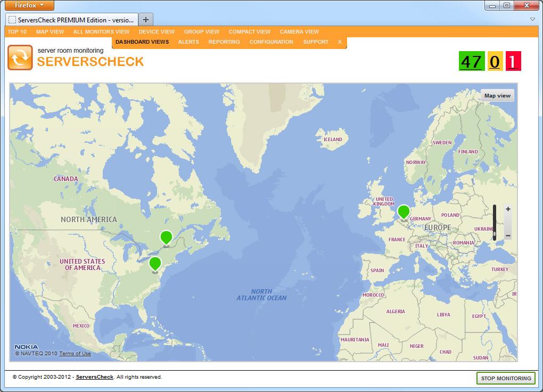This screenshot has width=543, height=392.
Task: Open the Firefox menu button
Action: pyautogui.click(x=29, y=5)
